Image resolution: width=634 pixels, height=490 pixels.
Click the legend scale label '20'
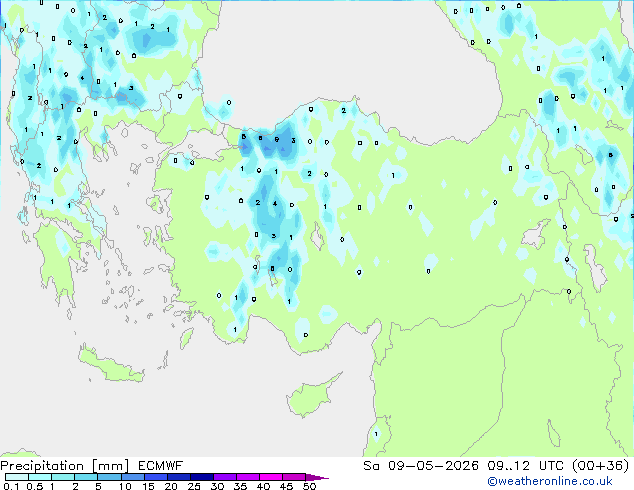pos(171,486)
